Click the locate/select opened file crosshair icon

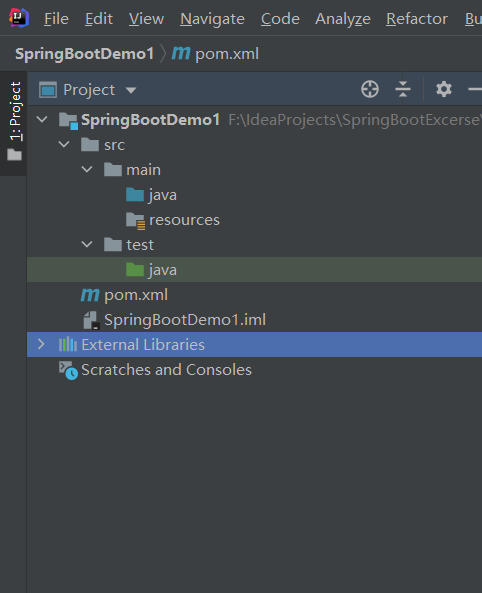coord(370,90)
